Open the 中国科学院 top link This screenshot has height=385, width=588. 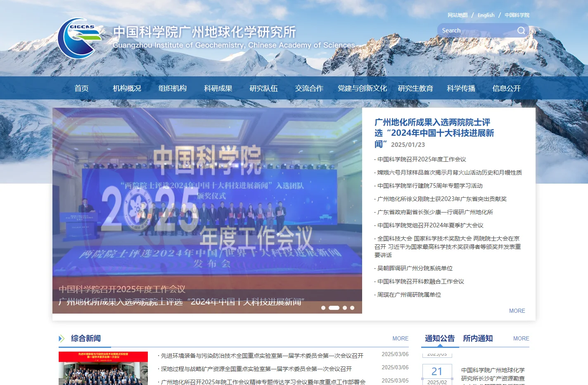(517, 15)
